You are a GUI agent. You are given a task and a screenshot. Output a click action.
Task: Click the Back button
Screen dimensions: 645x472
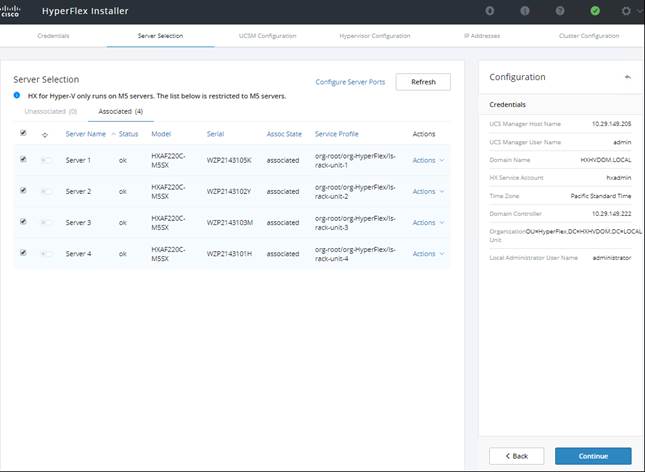pyautogui.click(x=517, y=456)
